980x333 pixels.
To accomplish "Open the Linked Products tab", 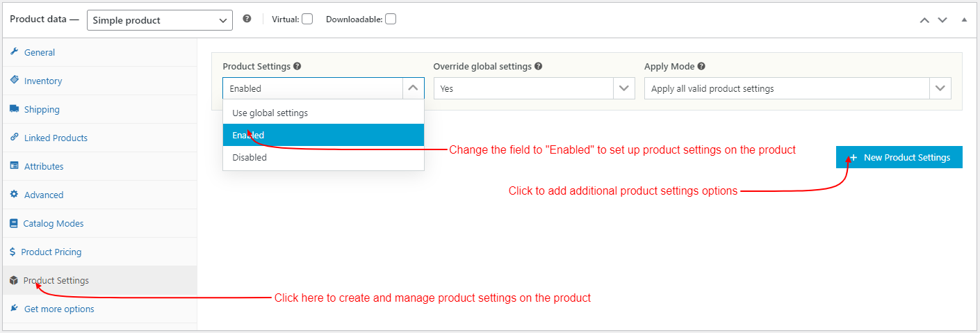I will click(x=99, y=138).
